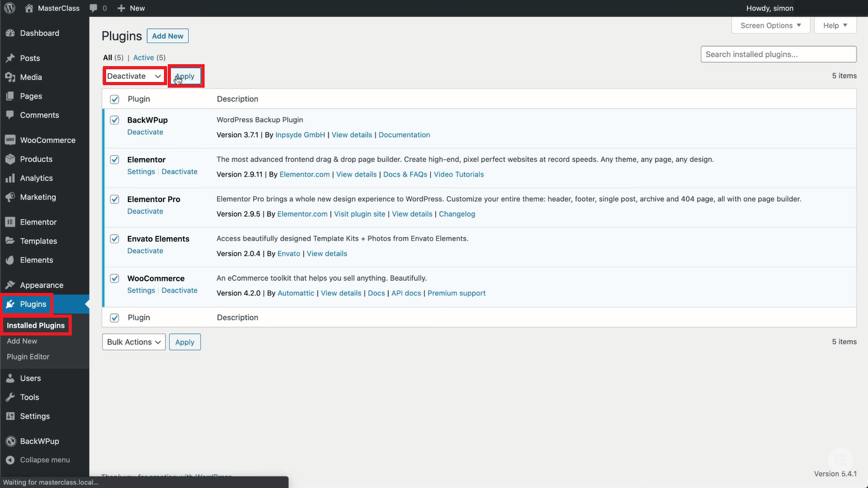Open the Elementor icon in the sidebar
Image resolution: width=868 pixels, height=488 pixels.
click(x=10, y=222)
